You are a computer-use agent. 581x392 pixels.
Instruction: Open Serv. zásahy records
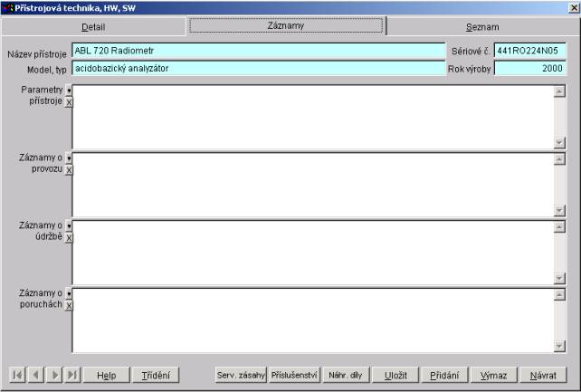(x=241, y=375)
